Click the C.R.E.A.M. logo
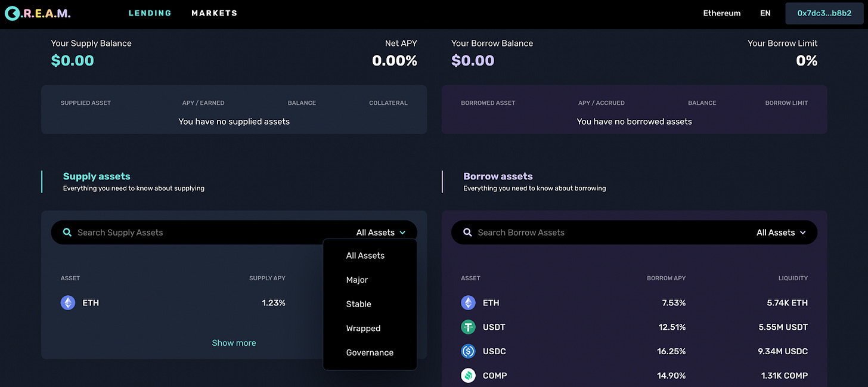 tap(37, 13)
